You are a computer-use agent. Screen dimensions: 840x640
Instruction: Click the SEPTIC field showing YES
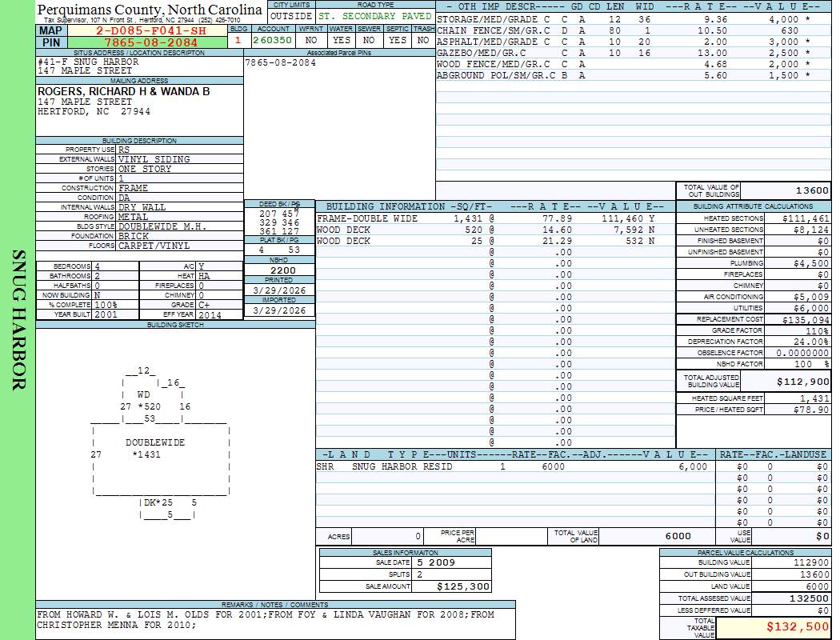397,40
